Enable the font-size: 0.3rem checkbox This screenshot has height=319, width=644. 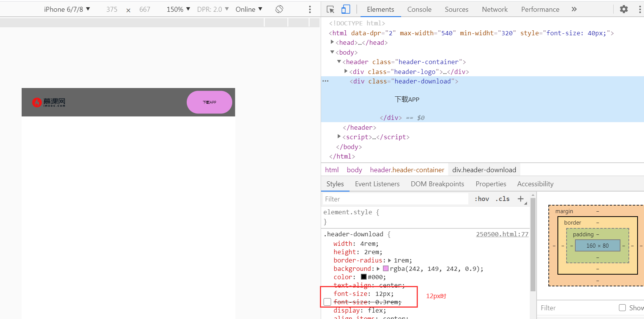328,302
